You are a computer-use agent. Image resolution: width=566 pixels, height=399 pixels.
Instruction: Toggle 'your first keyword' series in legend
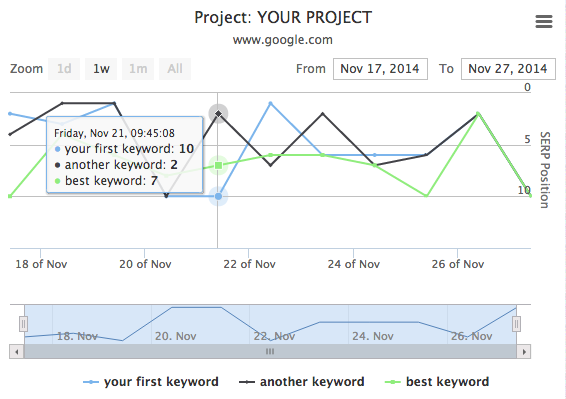(151, 382)
